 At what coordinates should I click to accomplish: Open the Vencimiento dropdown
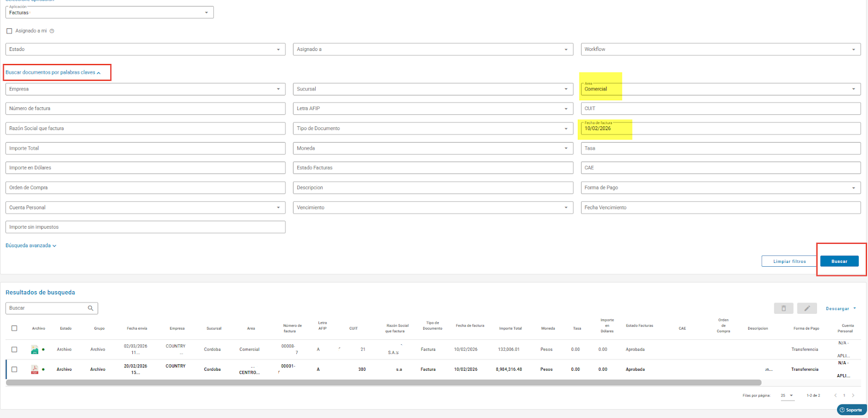pos(433,208)
